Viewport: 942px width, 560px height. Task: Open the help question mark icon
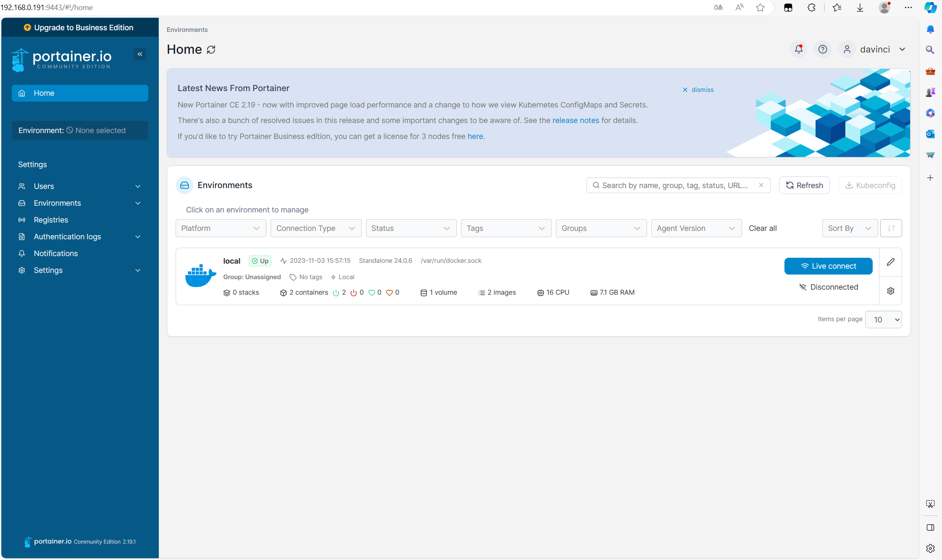[823, 49]
